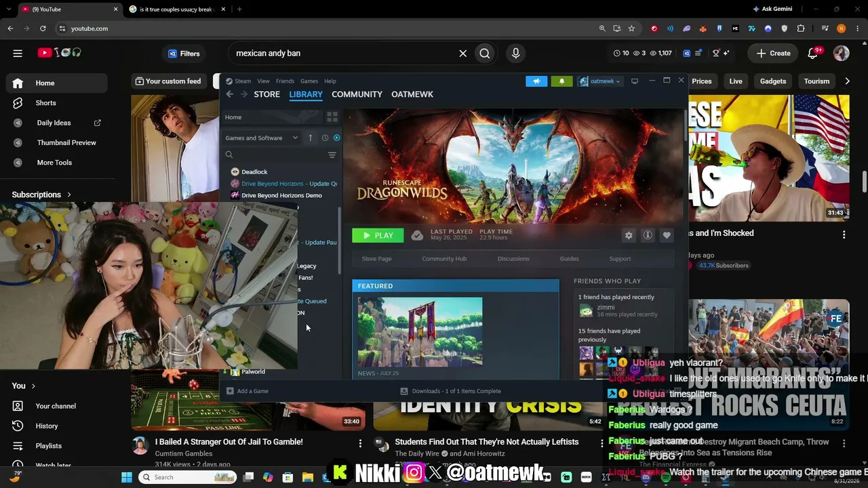Open YouTube notifications bell
This screenshot has height=488, width=868.
[813, 53]
